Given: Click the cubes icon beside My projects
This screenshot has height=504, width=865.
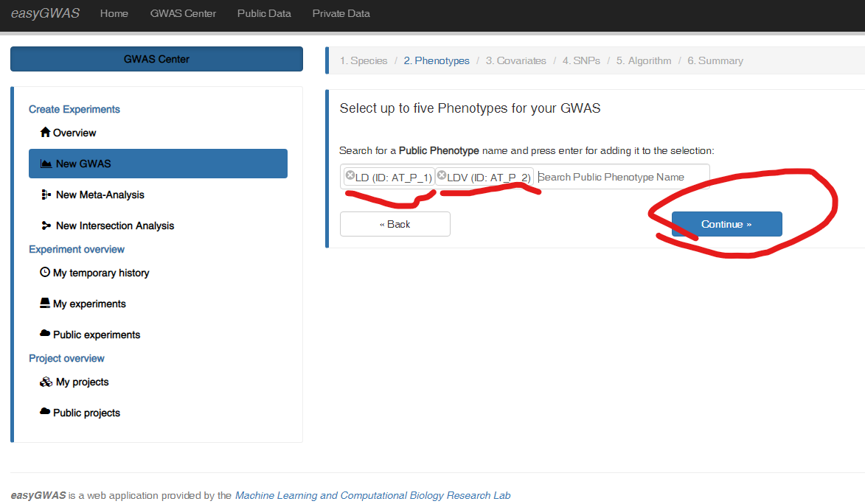Looking at the screenshot, I should point(46,382).
